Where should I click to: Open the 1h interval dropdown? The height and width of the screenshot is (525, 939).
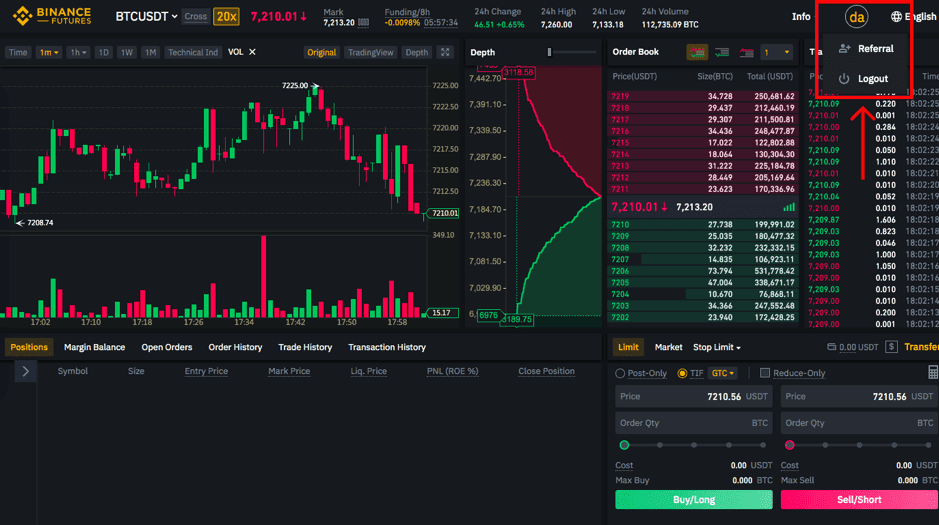(x=78, y=52)
